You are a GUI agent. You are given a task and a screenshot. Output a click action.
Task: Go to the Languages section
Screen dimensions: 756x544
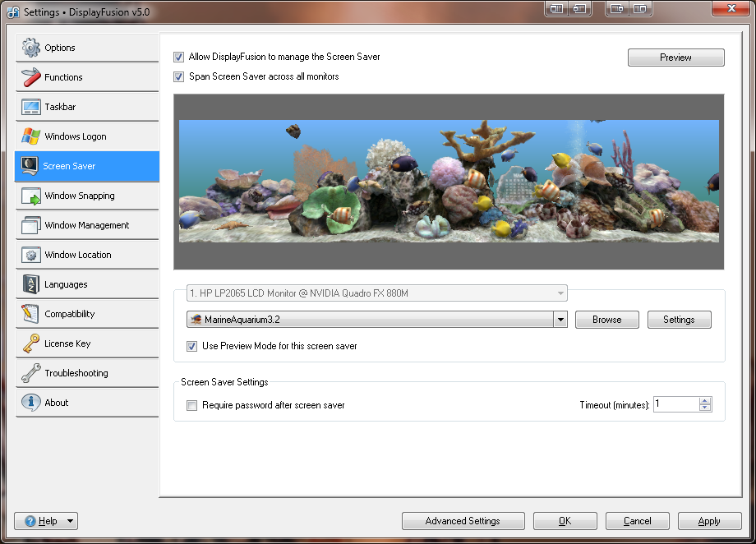point(66,284)
